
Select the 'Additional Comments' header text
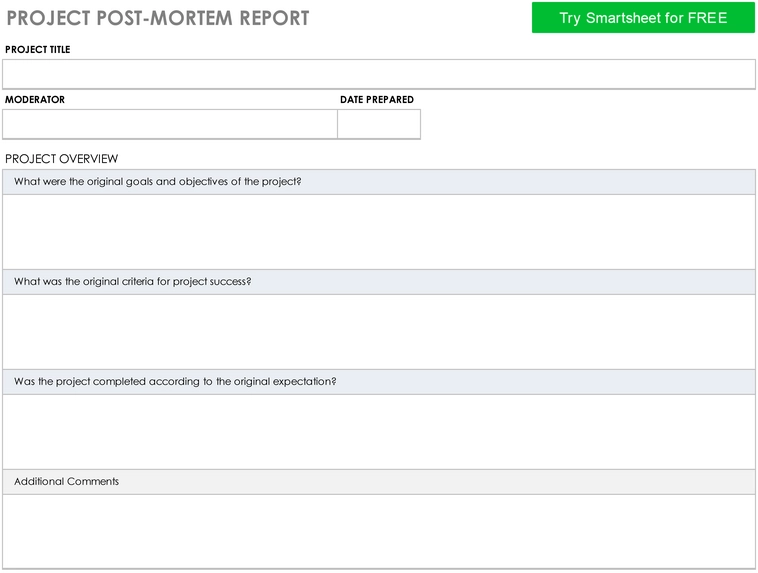tap(66, 482)
